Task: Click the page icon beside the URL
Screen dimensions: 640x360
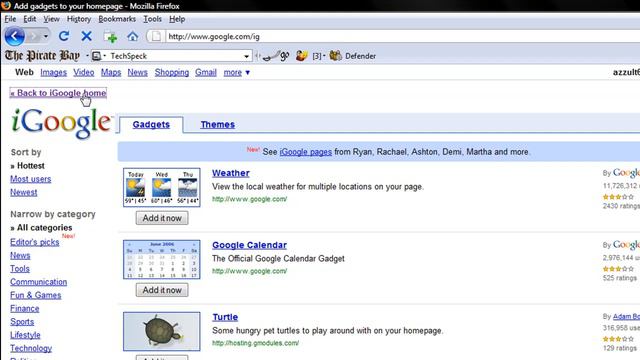Action: pos(156,36)
